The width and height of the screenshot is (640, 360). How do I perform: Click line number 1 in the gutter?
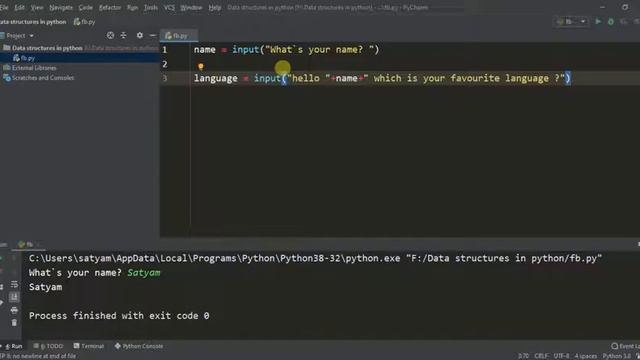[x=164, y=50]
